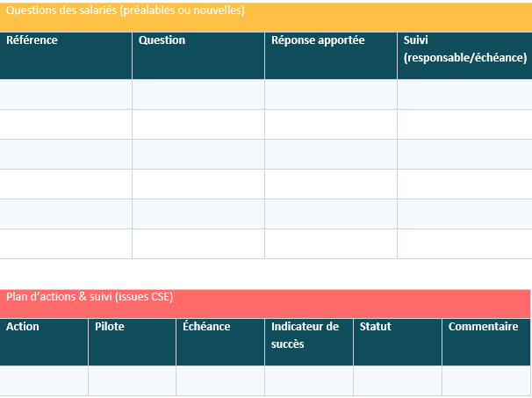
Task: Select the "Échéance" column header
Action: (220, 341)
